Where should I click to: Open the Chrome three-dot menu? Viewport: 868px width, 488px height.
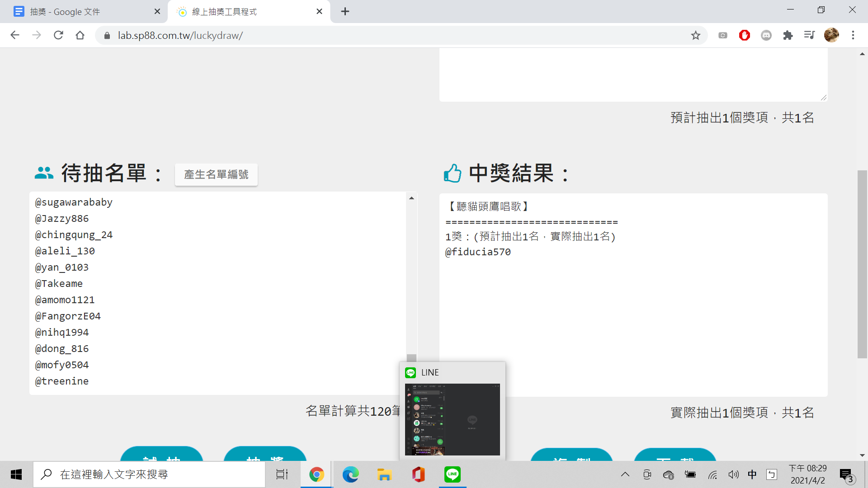tap(853, 35)
